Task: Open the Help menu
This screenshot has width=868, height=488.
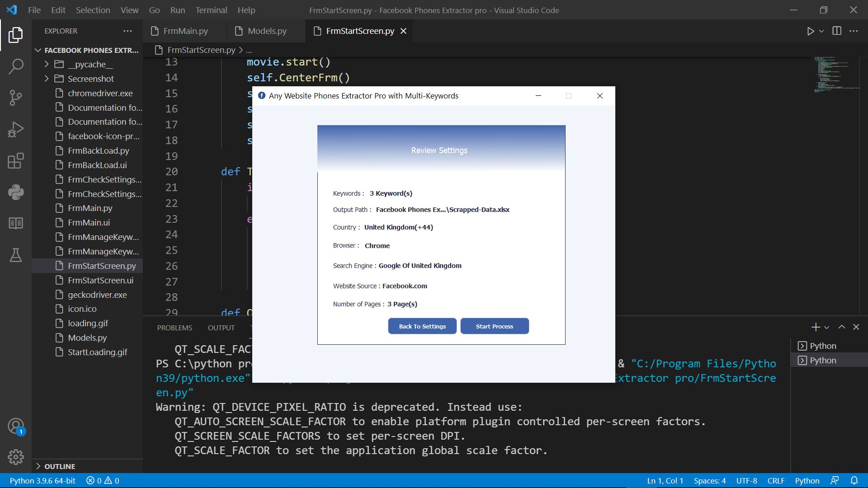Action: tap(246, 10)
